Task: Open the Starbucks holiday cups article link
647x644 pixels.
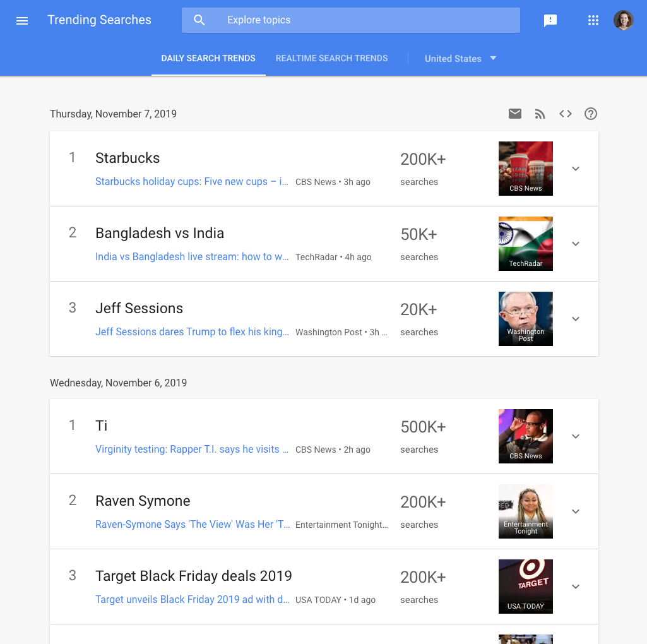Action: pyautogui.click(x=192, y=182)
